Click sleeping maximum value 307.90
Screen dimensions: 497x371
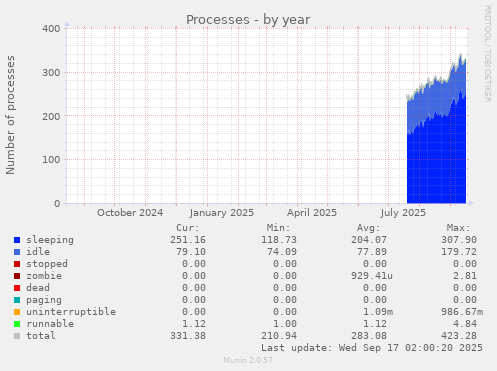(x=459, y=240)
